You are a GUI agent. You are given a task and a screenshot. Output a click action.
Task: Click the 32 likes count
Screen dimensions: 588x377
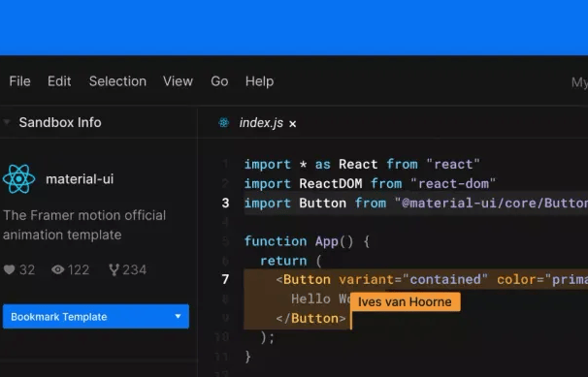point(27,270)
